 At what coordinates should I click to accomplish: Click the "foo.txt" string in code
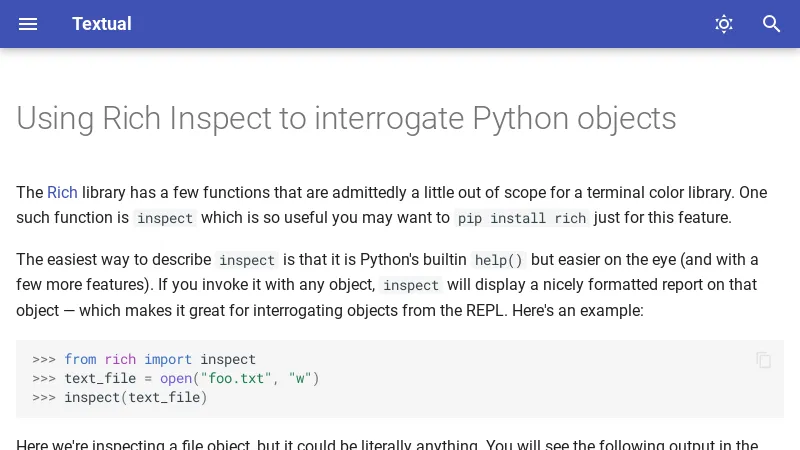point(236,378)
